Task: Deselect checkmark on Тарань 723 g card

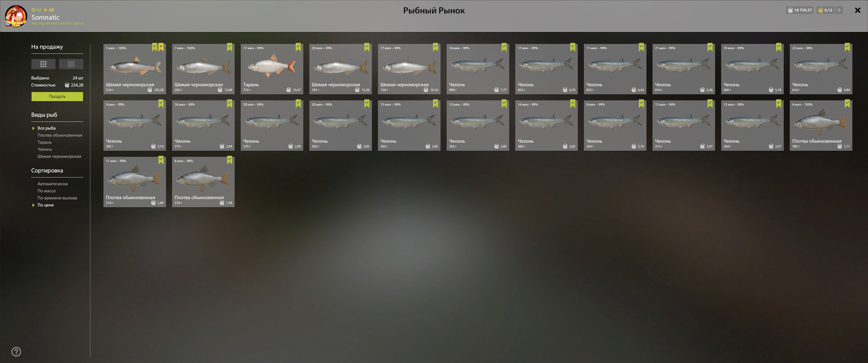Action: point(298,47)
